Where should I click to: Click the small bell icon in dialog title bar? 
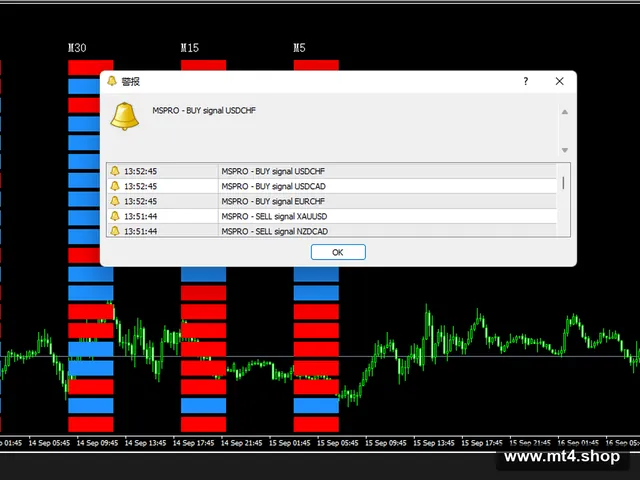[x=112, y=81]
